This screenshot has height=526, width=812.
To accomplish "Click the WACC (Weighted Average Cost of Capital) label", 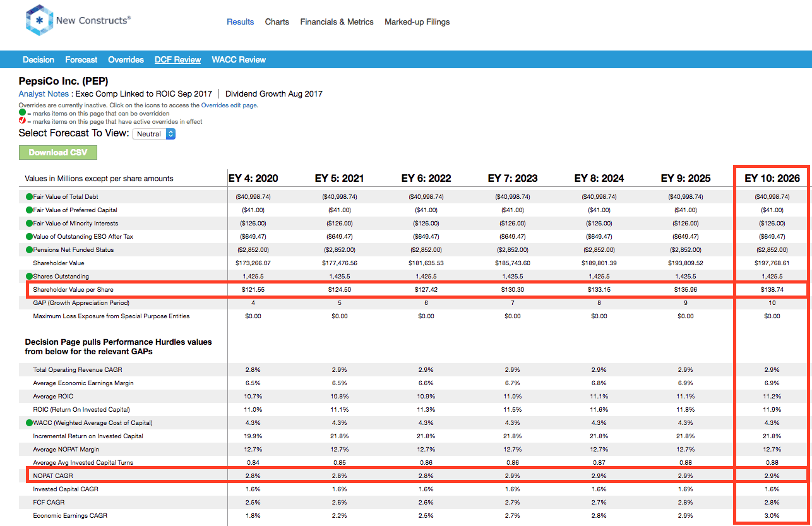I will [93, 423].
